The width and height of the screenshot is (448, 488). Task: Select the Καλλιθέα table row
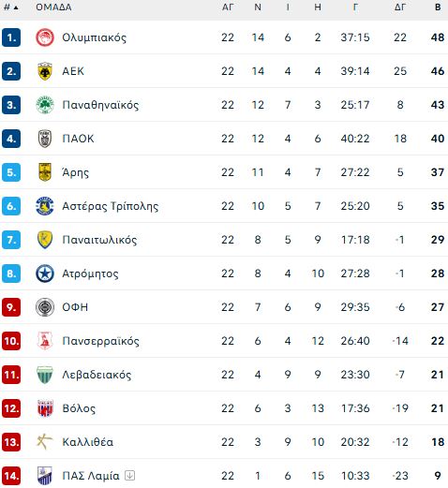224,442
